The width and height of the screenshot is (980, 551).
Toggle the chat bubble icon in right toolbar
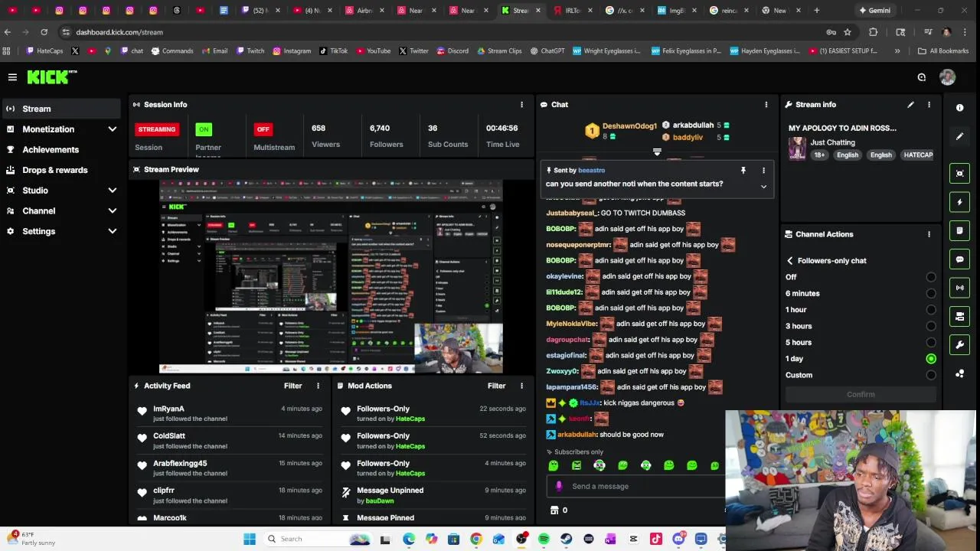(x=960, y=259)
